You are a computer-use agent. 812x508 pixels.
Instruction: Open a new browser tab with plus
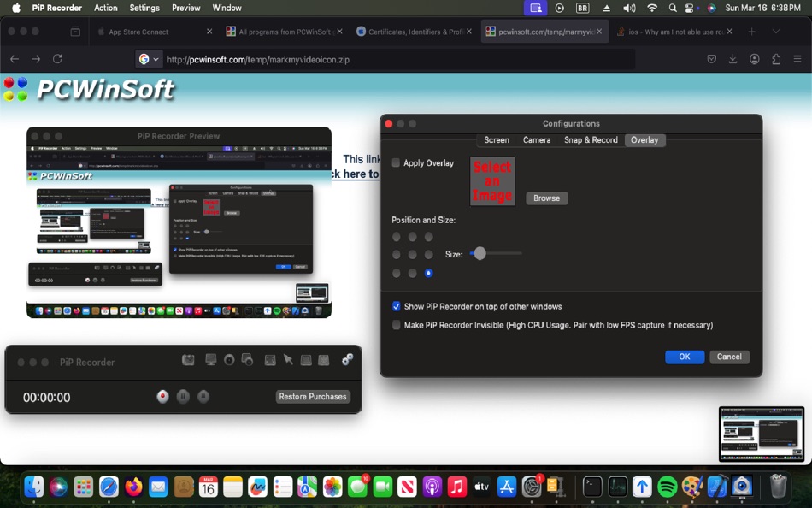[x=751, y=32]
